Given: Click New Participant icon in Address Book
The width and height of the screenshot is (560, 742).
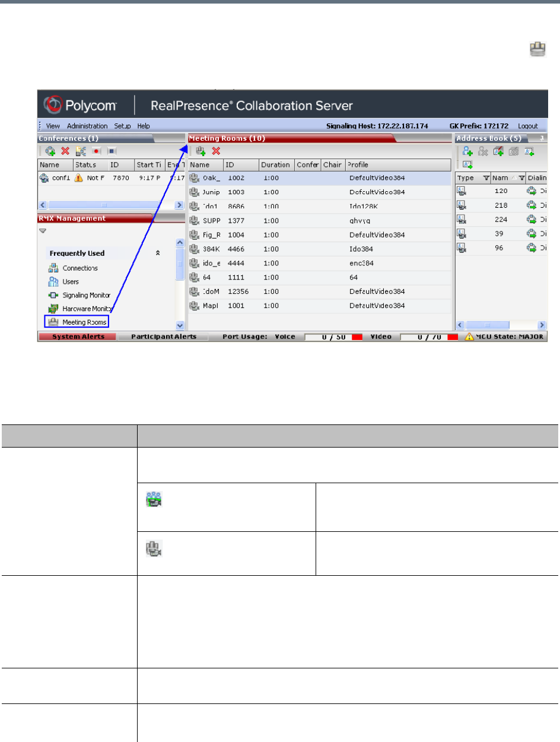Looking at the screenshot, I should tap(467, 151).
